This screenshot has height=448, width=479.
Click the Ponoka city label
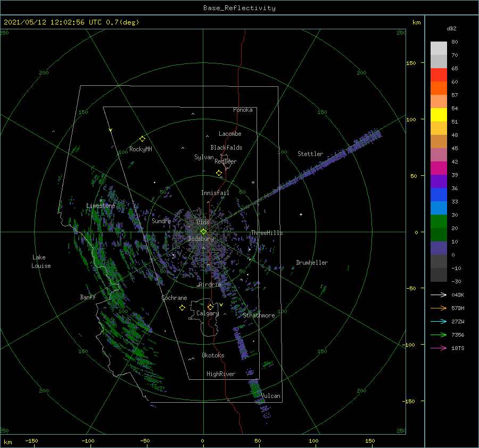pos(243,110)
